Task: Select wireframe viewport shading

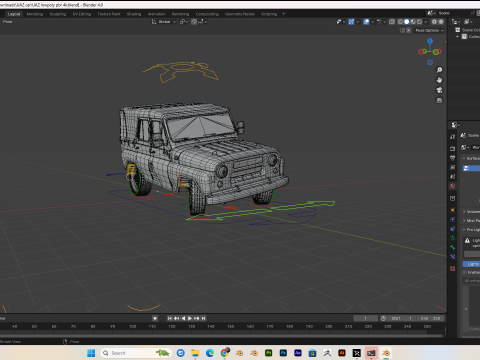Action: coord(400,22)
